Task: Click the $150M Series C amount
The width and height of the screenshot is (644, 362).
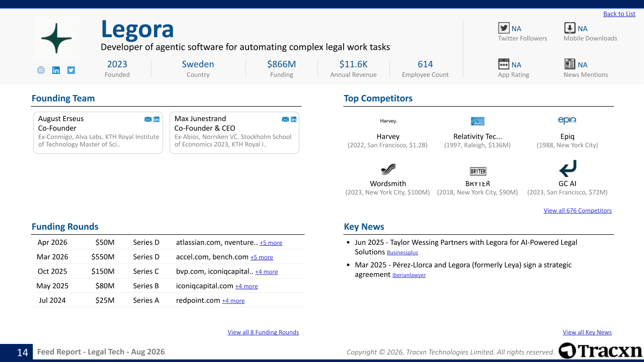Action: click(x=103, y=271)
